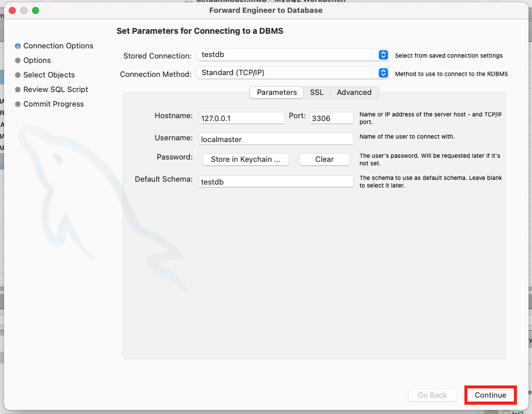Image resolution: width=532 pixels, height=414 pixels.
Task: Select the Options step in sidebar
Action: click(x=33, y=61)
